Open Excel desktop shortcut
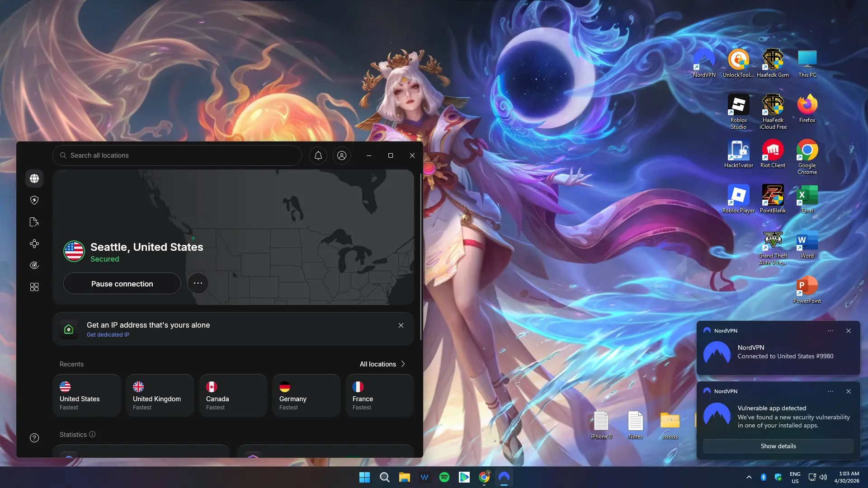 point(807,199)
